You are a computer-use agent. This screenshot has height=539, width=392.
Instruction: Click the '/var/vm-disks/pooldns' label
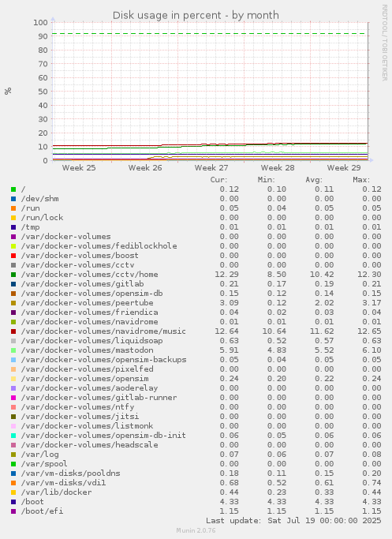71,473
